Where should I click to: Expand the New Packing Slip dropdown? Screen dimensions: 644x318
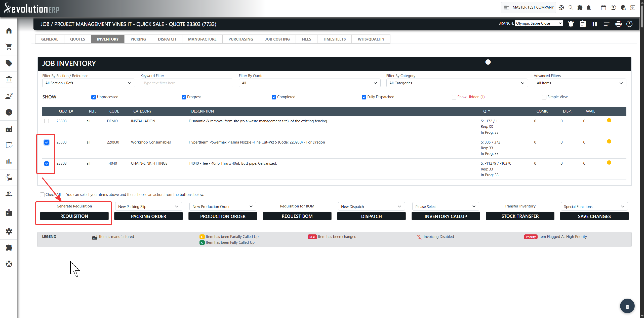[x=148, y=206]
